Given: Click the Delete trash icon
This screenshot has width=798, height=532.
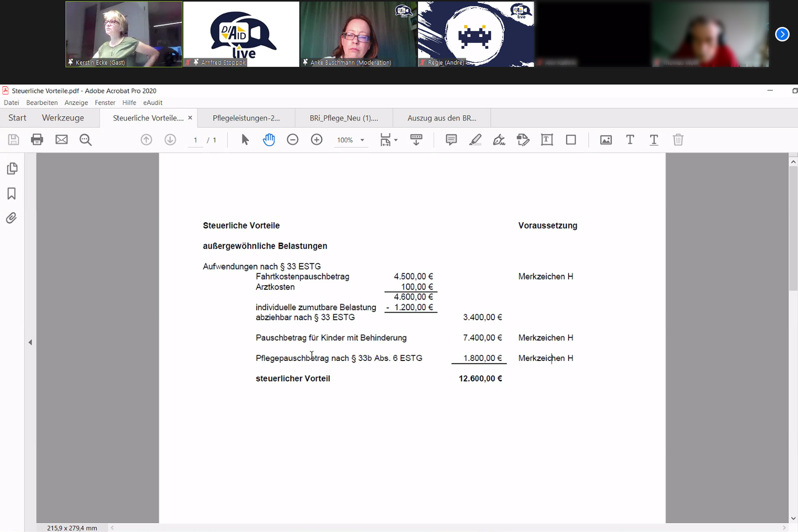Looking at the screenshot, I should point(678,140).
